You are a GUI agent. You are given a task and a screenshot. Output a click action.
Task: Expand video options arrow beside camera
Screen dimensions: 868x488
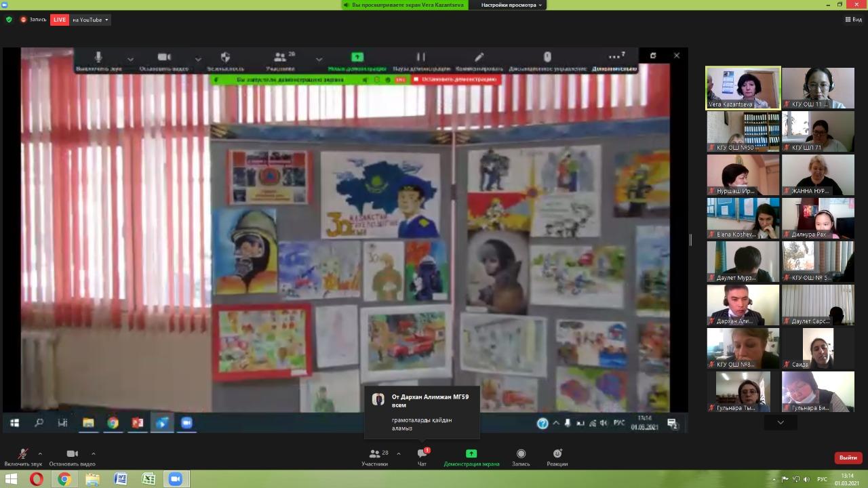[93, 453]
